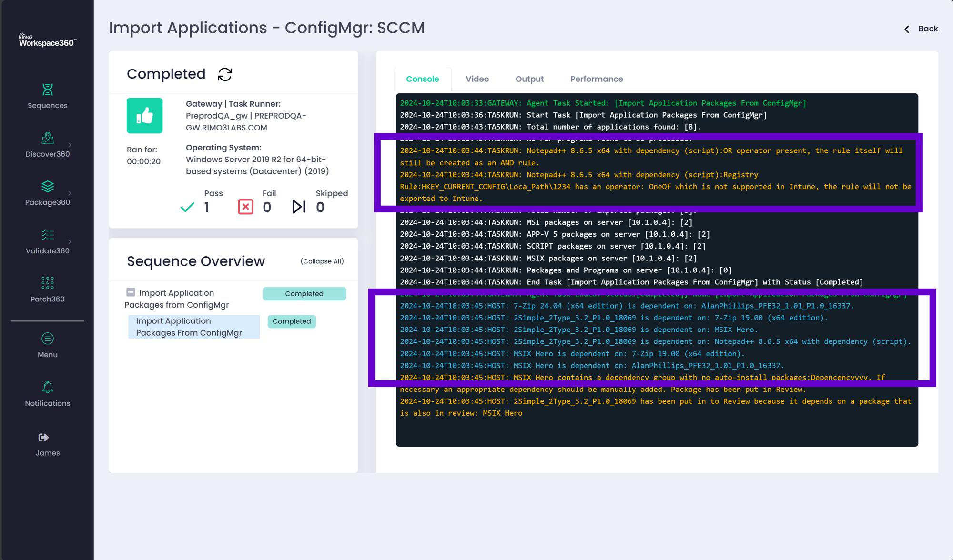Viewport: 953px width, 560px height.
Task: Open the Notifications bell
Action: coord(47,387)
